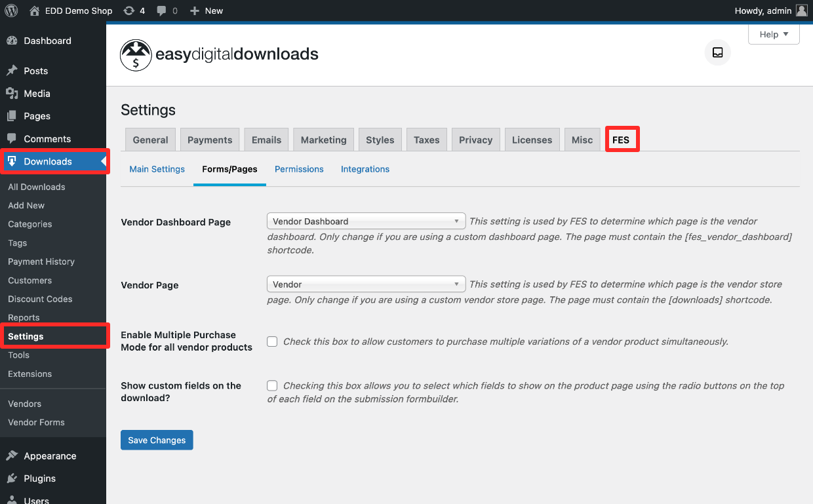Image resolution: width=813 pixels, height=504 pixels.
Task: Open the Permissions sub-tab
Action: [x=299, y=169]
